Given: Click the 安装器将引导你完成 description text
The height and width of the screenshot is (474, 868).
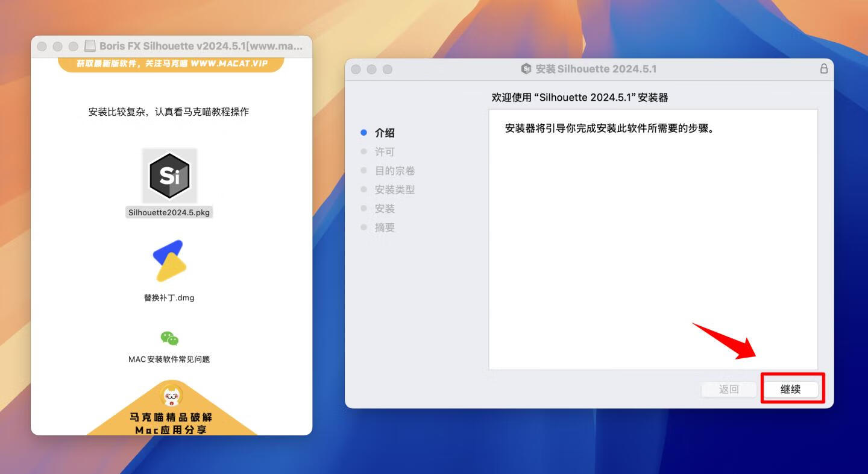Looking at the screenshot, I should (609, 128).
